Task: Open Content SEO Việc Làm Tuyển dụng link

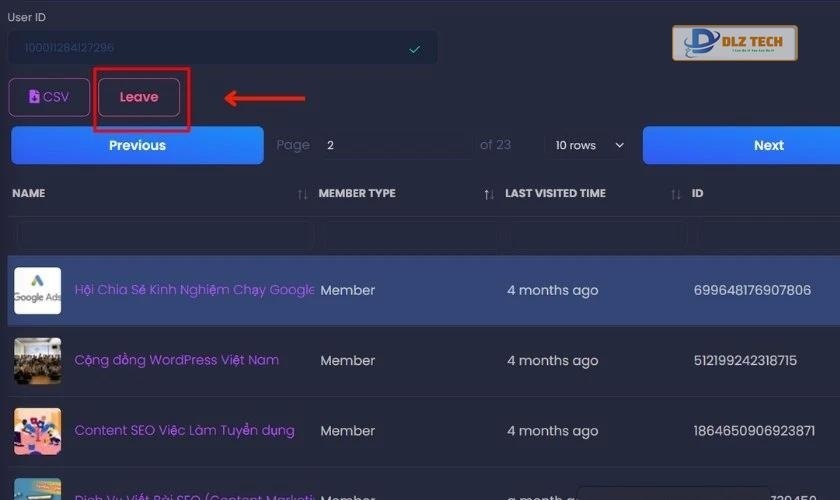Action: [184, 430]
